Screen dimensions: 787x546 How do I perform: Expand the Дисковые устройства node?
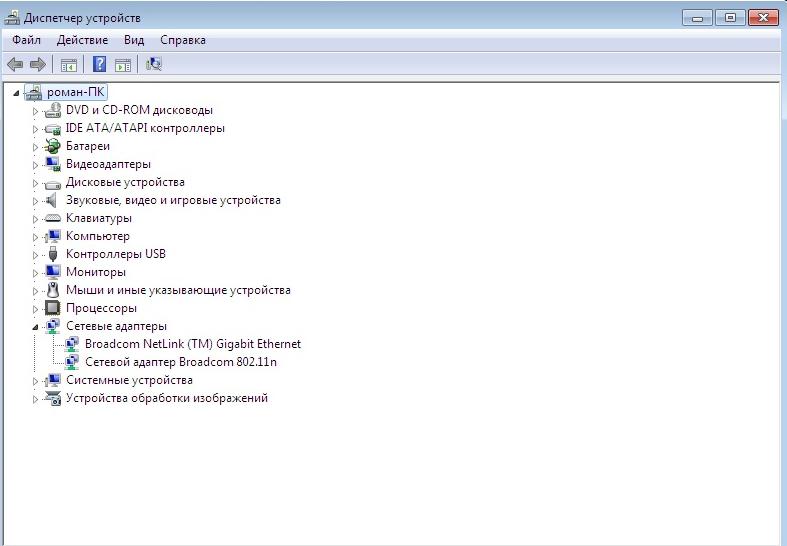35,183
